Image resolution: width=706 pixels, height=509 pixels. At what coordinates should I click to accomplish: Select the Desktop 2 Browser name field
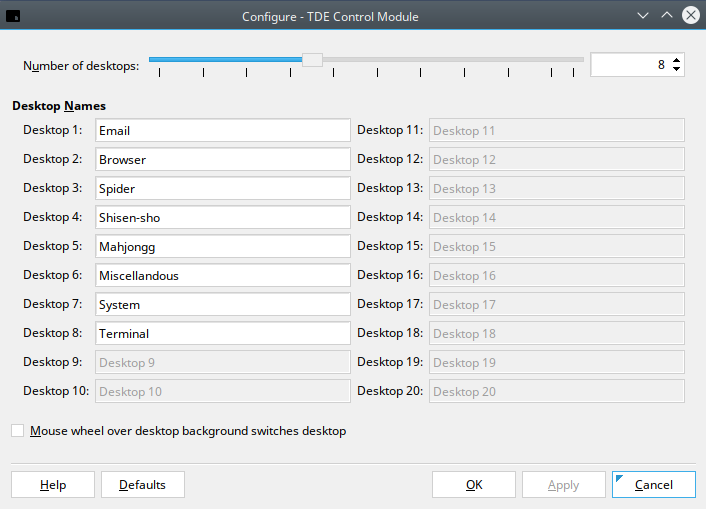222,160
